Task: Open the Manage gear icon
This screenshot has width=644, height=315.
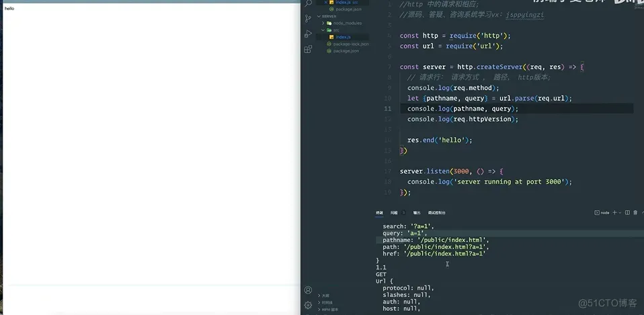Action: (308, 305)
